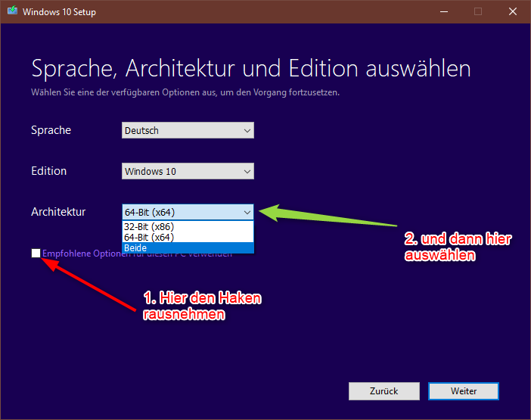Viewport: 531px width, 420px height.
Task: Click the Architektur label
Action: click(x=58, y=212)
